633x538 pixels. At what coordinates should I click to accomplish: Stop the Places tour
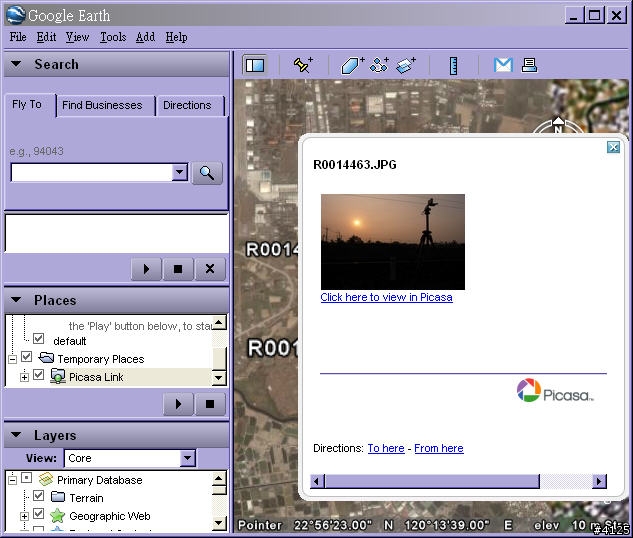click(210, 404)
